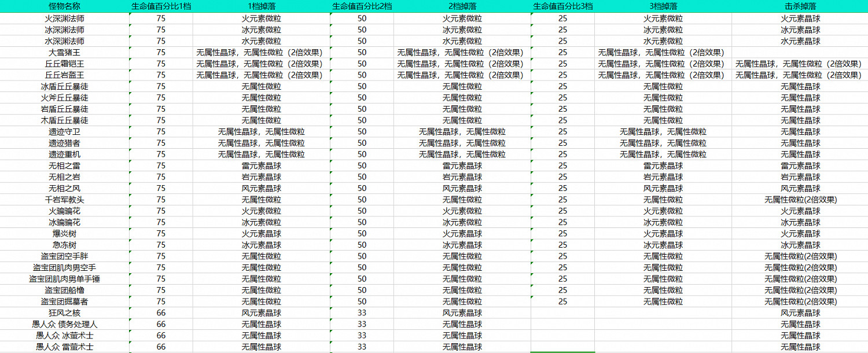Viewport: 868px width, 353px height.
Task: Select the 愚人众 雷萤术士 name cell
Action: [64, 347]
